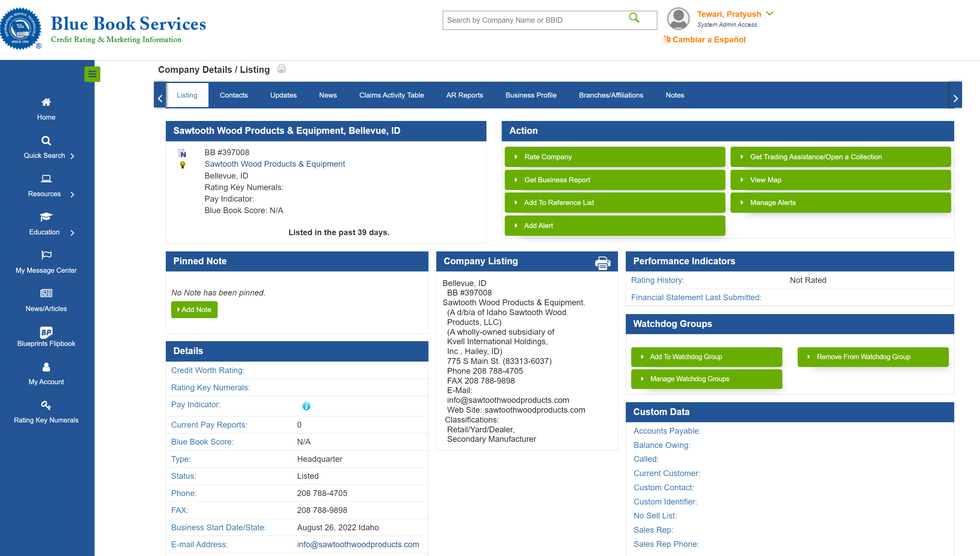Click the Resources laptop icon
The width and height of the screenshot is (980, 556).
coord(46,178)
